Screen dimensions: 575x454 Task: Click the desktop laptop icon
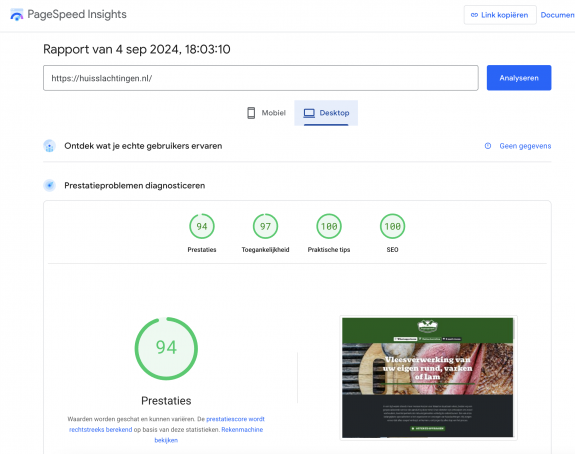[x=309, y=113]
